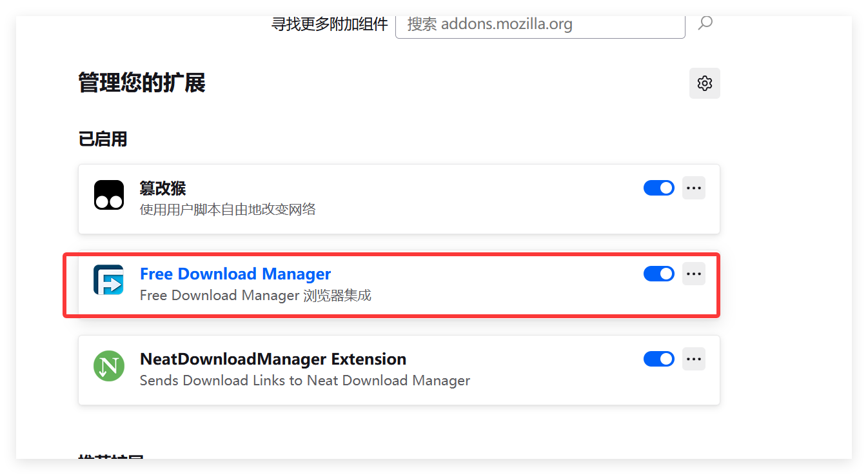Click the 已启用 section heading
Image resolution: width=868 pixels, height=475 pixels.
pos(103,139)
